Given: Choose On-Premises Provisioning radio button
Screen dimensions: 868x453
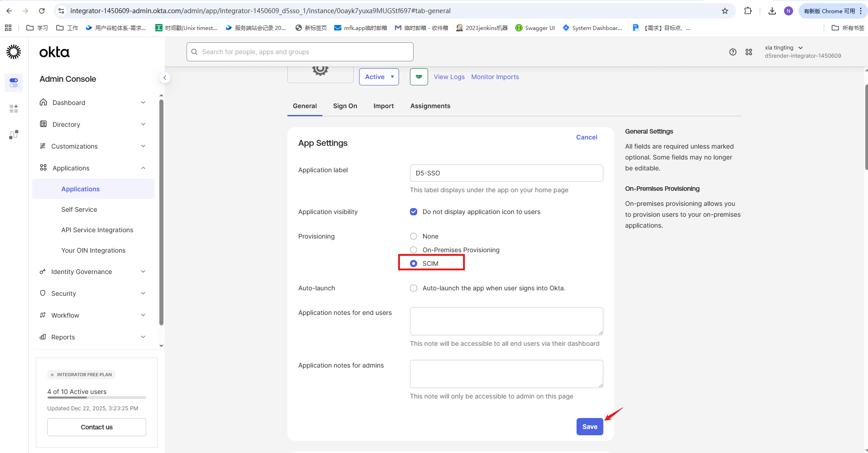Looking at the screenshot, I should point(414,250).
